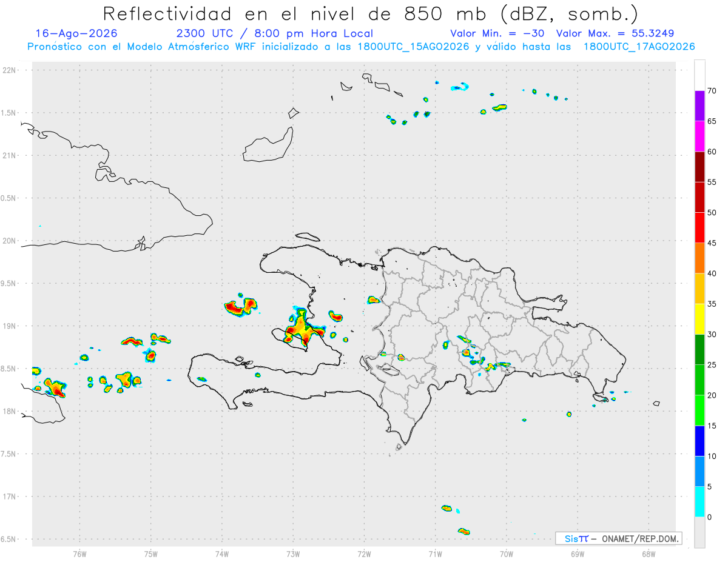
Task: Click the '73W' longitude axis label
Action: [293, 554]
